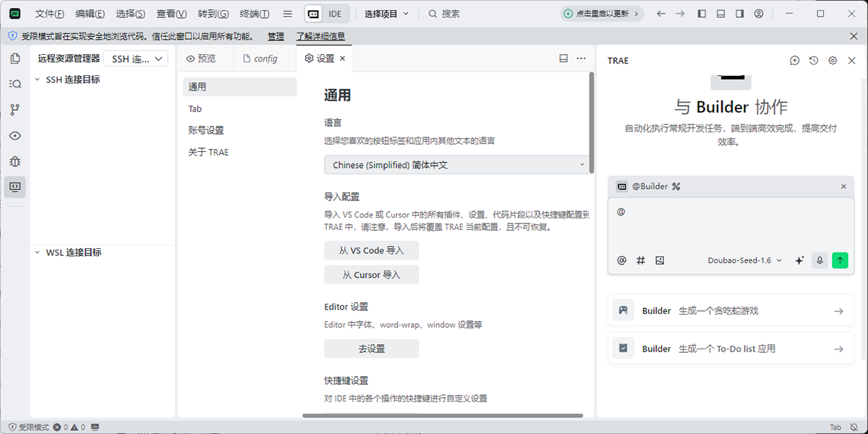Screen dimensions: 868x434
Task: Open chat history in TRAE panel
Action: (x=814, y=61)
